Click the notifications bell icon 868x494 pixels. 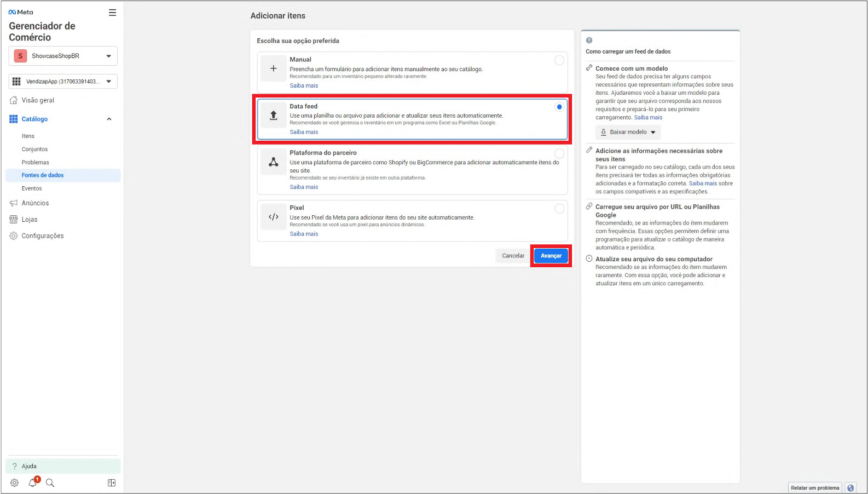[x=33, y=482]
